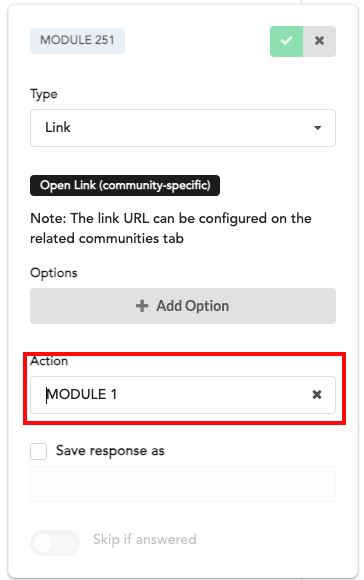Open the Type dropdown arrow
Viewport: 364px width, 580px height.
click(x=317, y=128)
